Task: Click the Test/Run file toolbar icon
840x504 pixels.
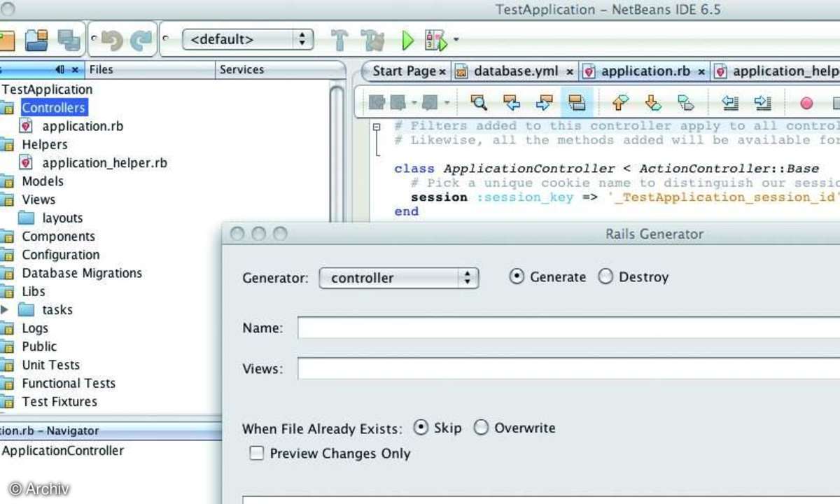Action: pos(435,40)
